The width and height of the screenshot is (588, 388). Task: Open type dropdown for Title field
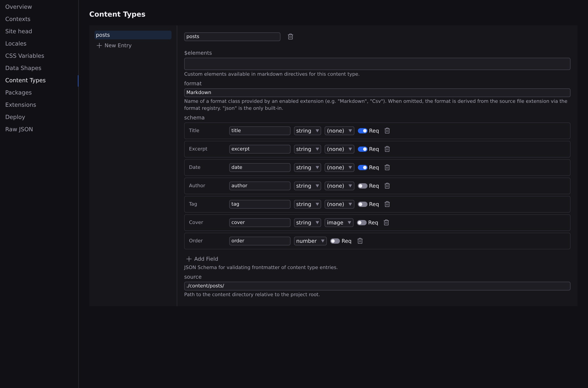pyautogui.click(x=307, y=131)
